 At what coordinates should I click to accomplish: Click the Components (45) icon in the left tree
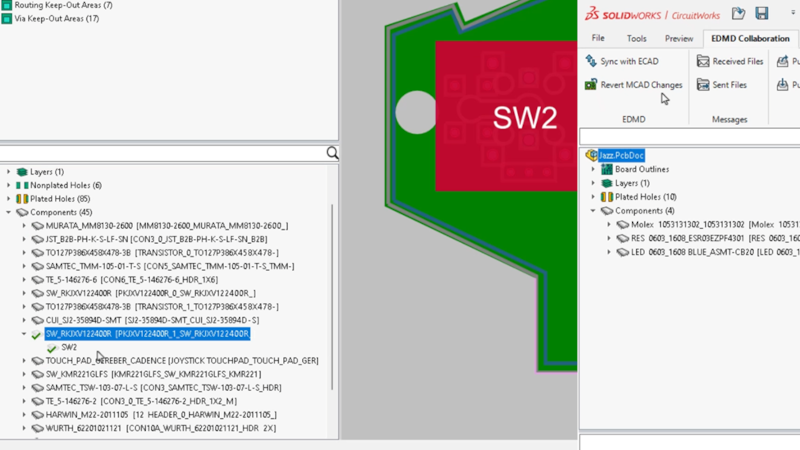(22, 212)
